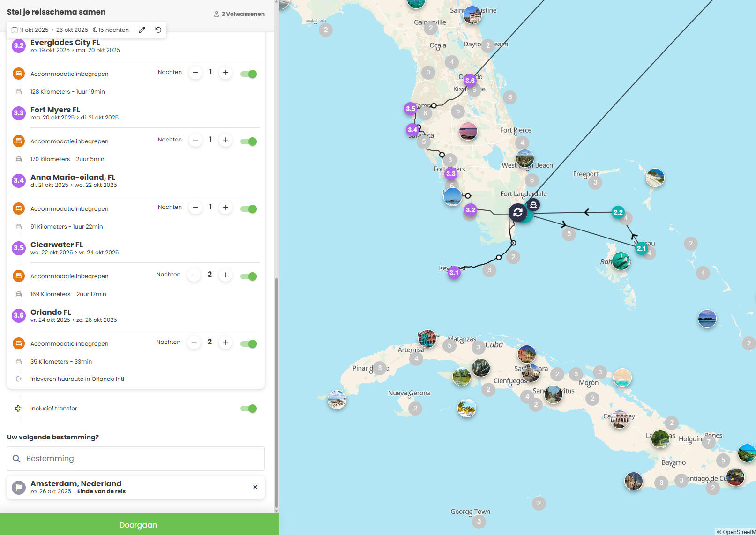Click map marker 3.2 Everglades City
This screenshot has width=756, height=535.
pos(471,210)
